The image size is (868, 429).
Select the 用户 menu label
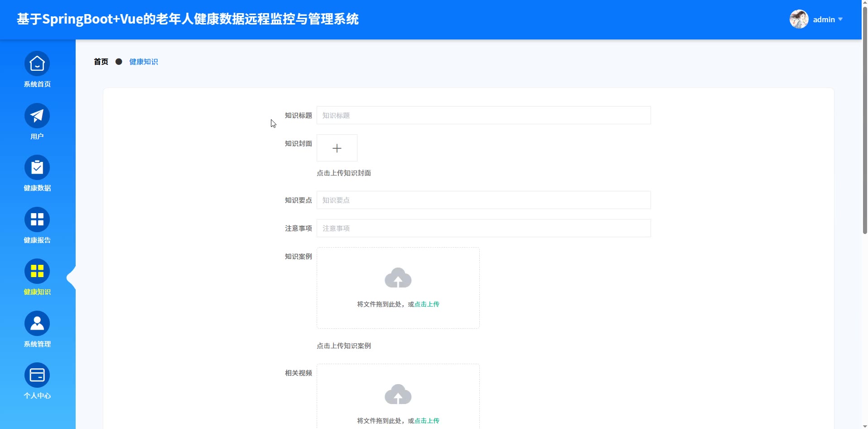(x=37, y=136)
